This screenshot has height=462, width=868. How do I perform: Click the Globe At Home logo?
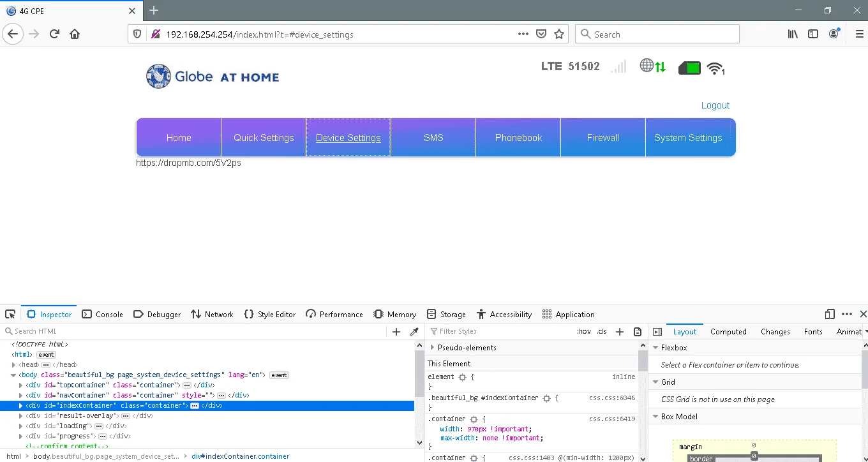[x=213, y=77]
